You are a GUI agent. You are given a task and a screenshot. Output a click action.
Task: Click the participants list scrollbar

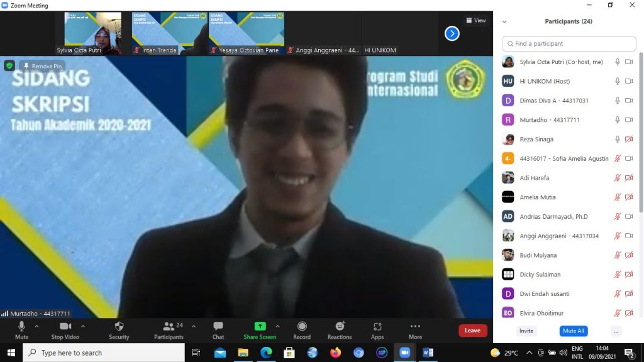(x=641, y=132)
